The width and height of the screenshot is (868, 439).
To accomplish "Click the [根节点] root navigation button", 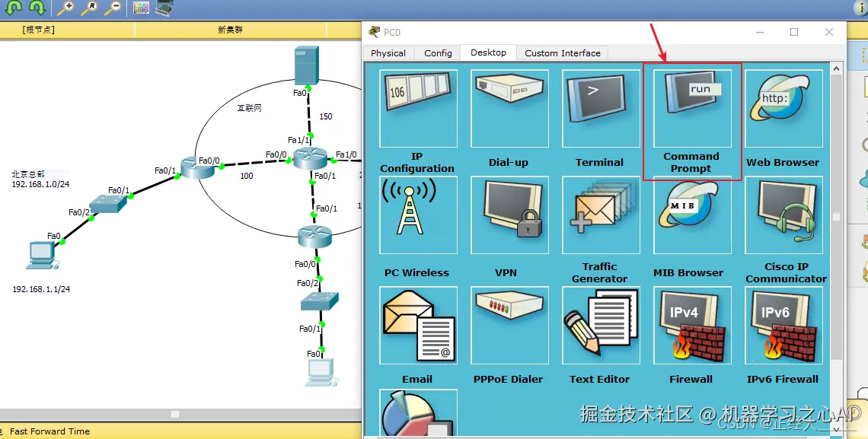I will (38, 30).
